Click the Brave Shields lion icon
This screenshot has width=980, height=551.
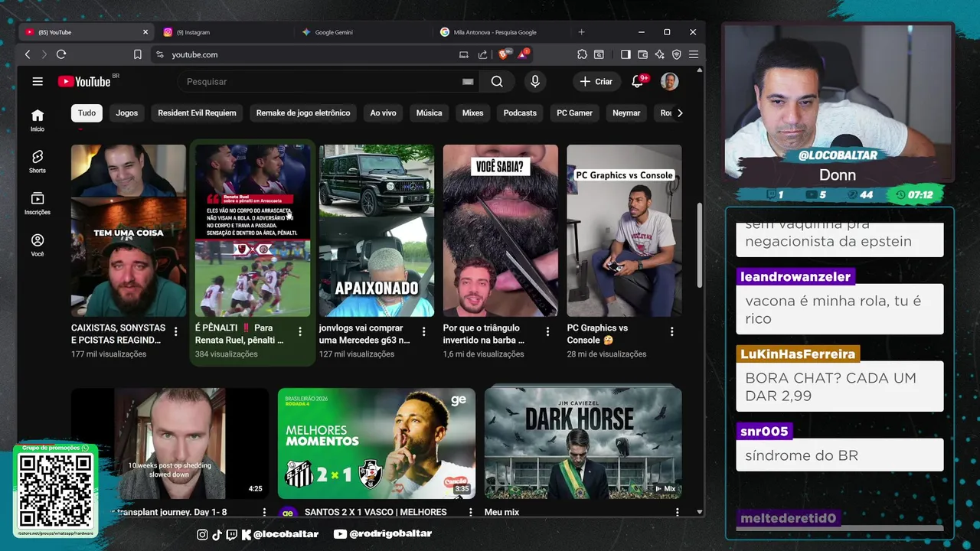click(x=504, y=54)
